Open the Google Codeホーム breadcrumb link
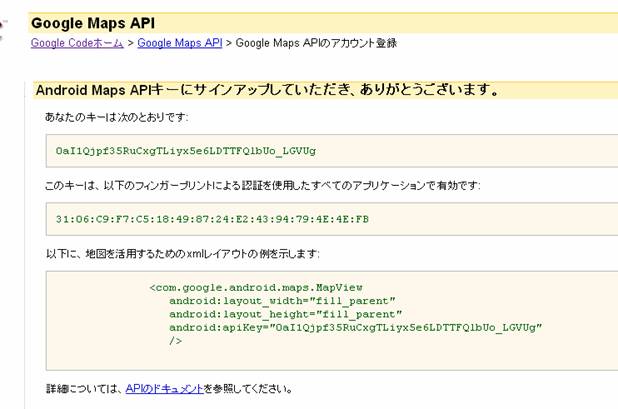 pos(77,43)
